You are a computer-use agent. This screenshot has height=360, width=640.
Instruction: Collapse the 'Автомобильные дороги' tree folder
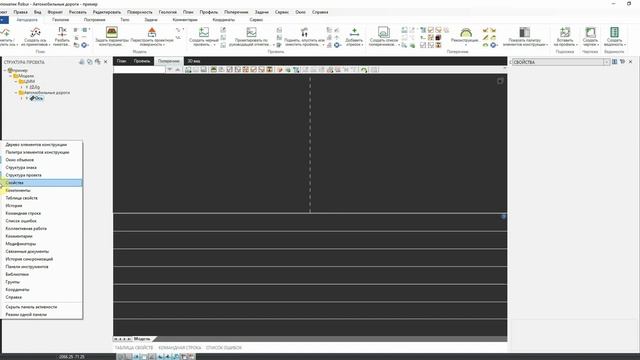[16, 93]
